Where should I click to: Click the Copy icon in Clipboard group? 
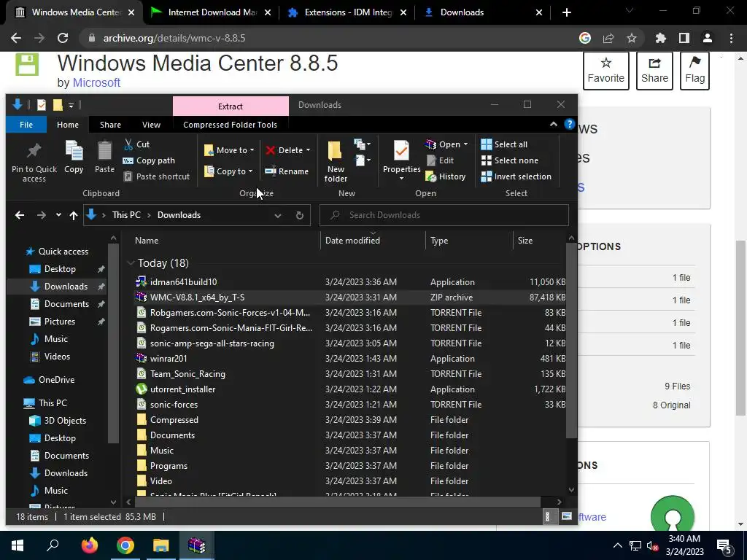pyautogui.click(x=74, y=157)
